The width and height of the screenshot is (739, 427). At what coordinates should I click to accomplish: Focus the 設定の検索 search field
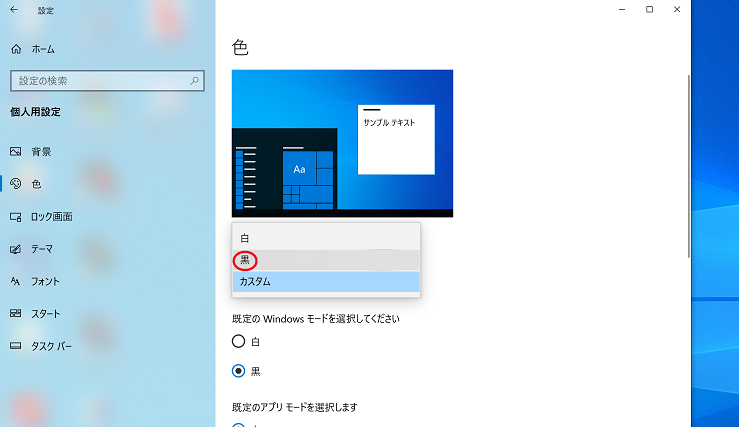click(107, 81)
